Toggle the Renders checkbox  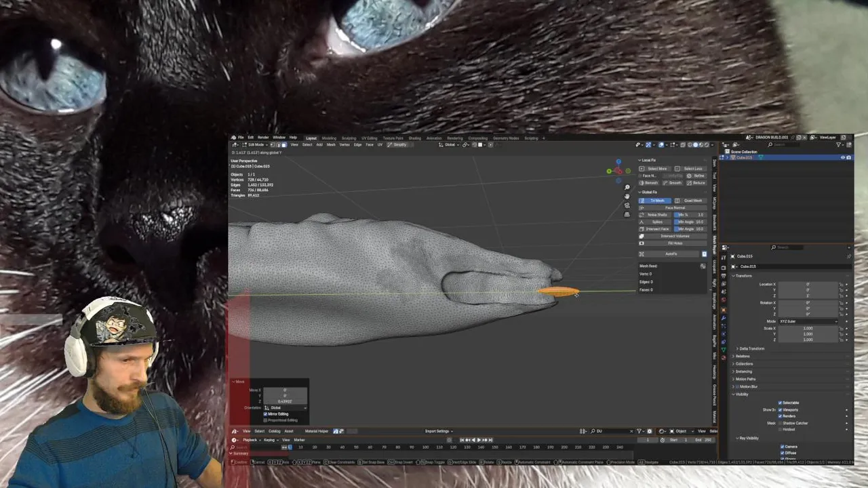(x=780, y=416)
